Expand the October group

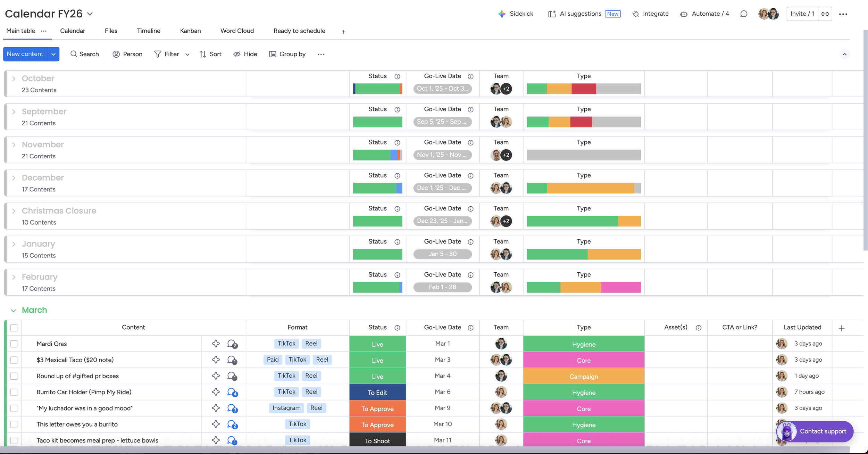click(x=14, y=79)
